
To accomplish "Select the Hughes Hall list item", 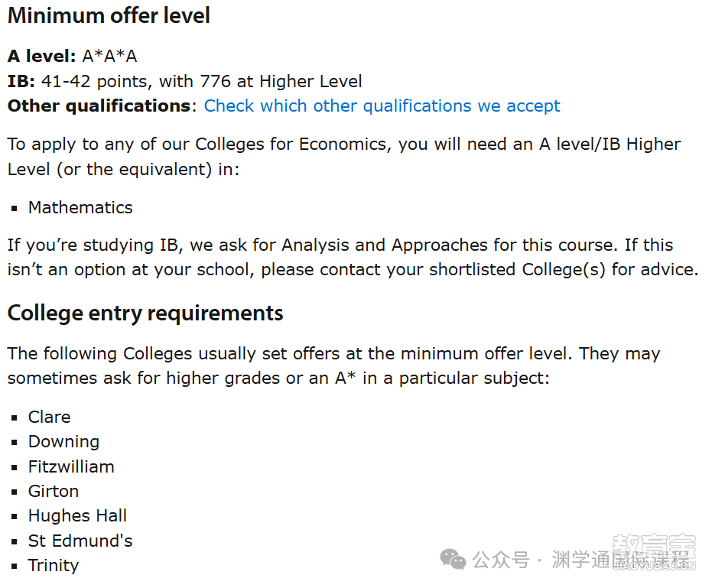I will point(77,516).
